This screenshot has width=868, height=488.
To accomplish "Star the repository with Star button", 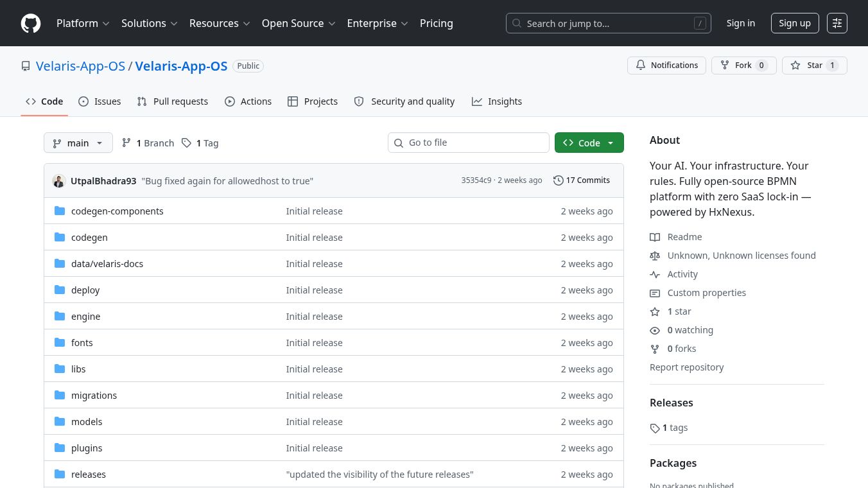I will click(815, 65).
